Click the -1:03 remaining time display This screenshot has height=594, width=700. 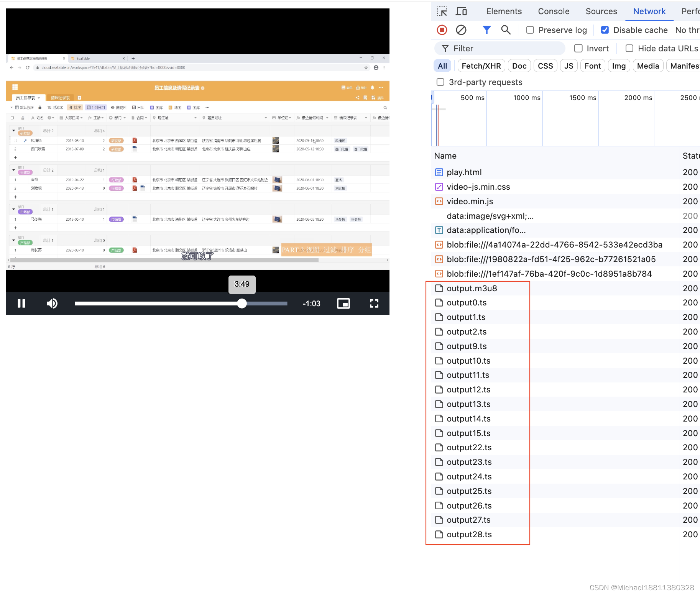(x=311, y=304)
